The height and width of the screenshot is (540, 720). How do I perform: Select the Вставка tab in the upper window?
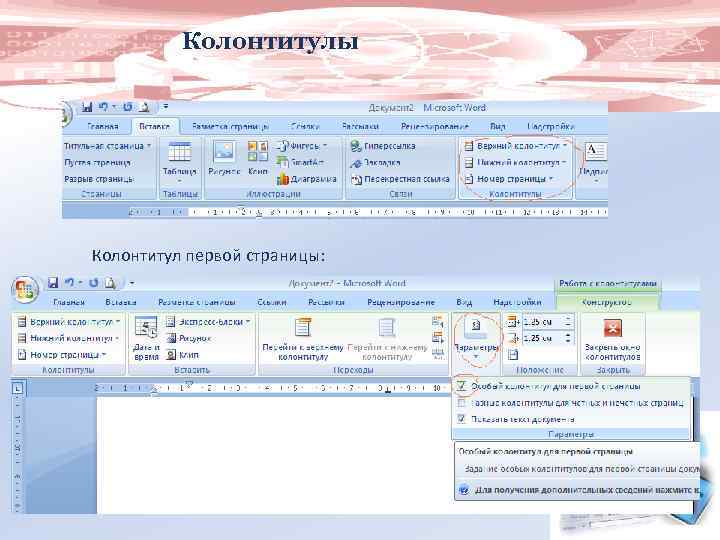[x=154, y=126]
